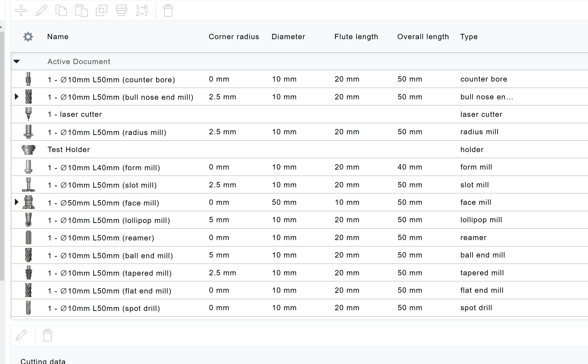Click the Add new tool icon
This screenshot has height=364, width=588.
21,10
